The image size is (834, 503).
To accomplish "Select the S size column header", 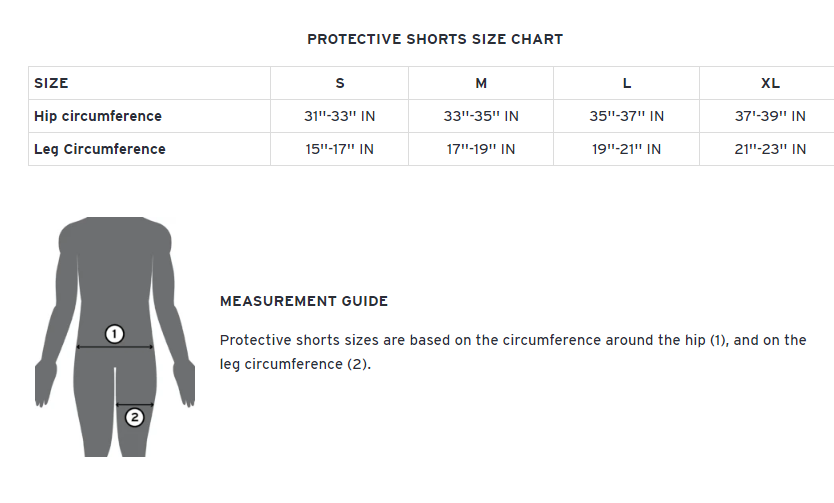I will click(339, 83).
